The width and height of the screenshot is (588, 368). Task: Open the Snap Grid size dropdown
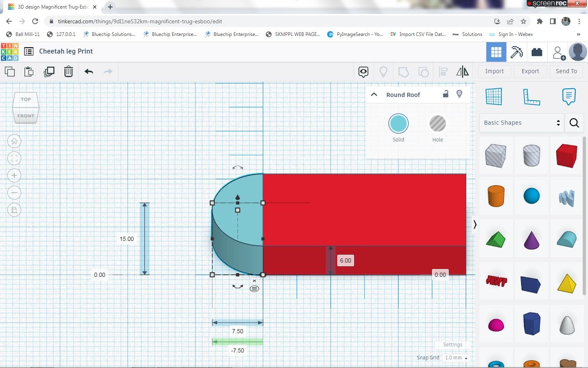point(456,358)
